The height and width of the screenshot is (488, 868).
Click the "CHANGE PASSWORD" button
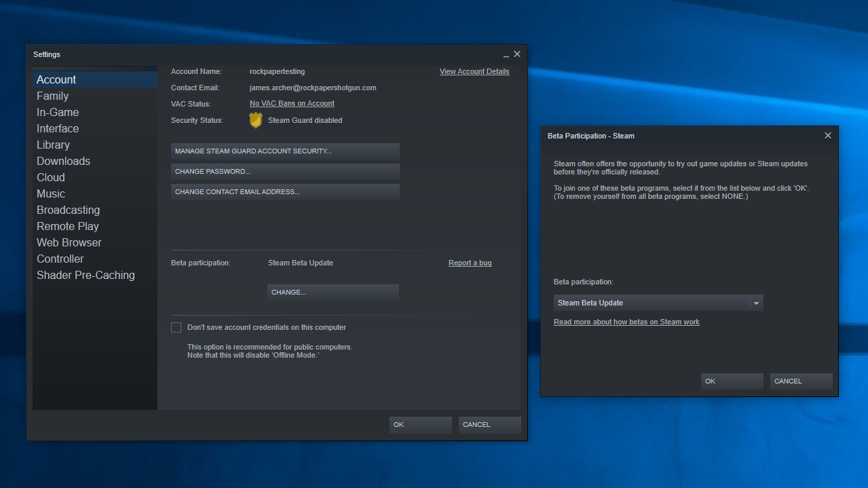point(285,171)
